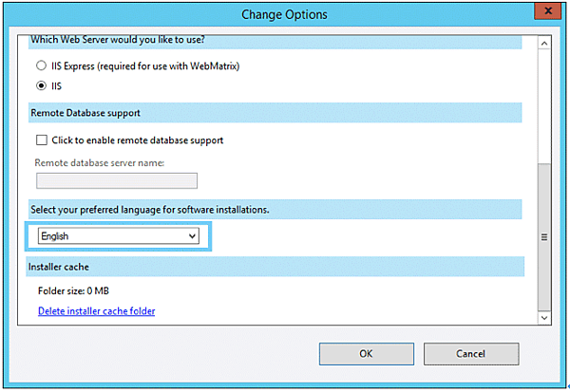
Task: Click the scrollbar up arrow
Action: (544, 44)
